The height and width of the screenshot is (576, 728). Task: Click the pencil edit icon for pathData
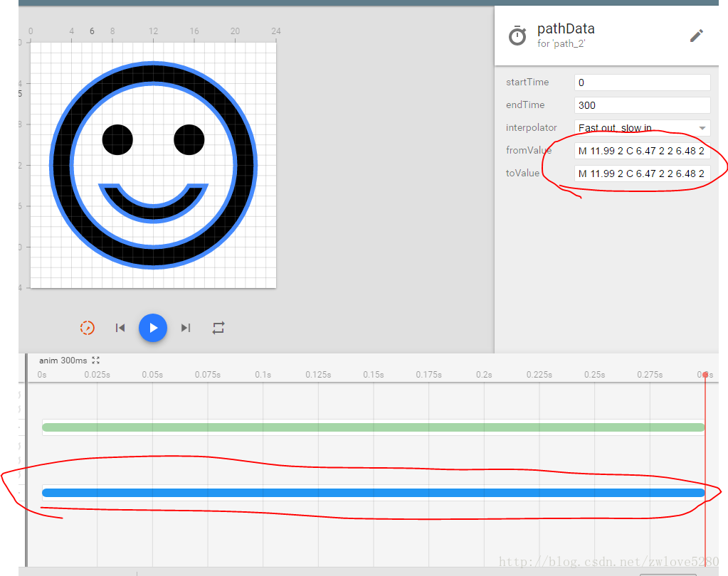point(697,36)
